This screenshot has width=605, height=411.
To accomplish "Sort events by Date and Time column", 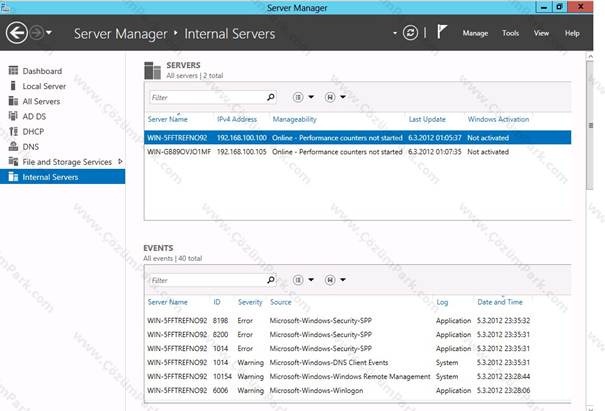I will click(x=500, y=302).
